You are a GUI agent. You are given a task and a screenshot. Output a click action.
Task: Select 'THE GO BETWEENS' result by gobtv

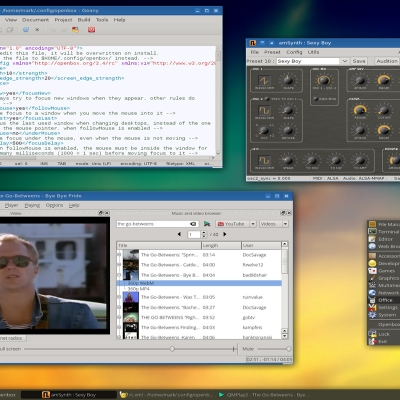pos(199,317)
